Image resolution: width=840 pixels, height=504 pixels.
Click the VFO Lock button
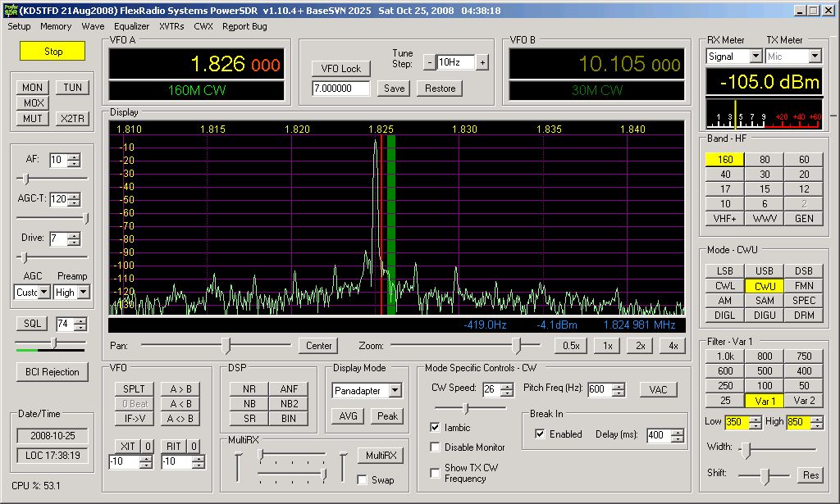[x=340, y=69]
